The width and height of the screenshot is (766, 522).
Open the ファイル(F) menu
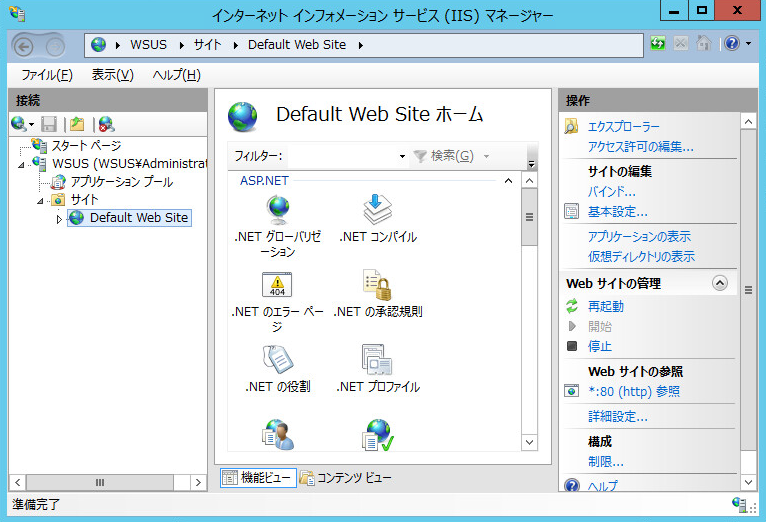click(47, 75)
